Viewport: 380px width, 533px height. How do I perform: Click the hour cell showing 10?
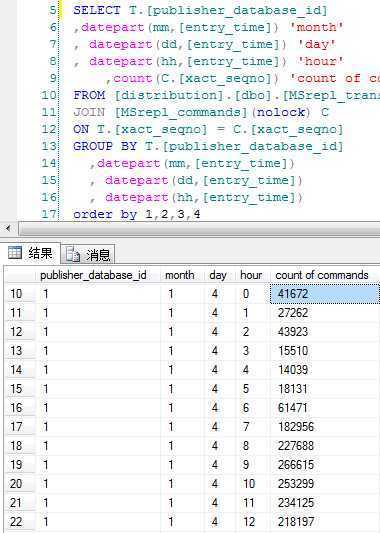(253, 484)
